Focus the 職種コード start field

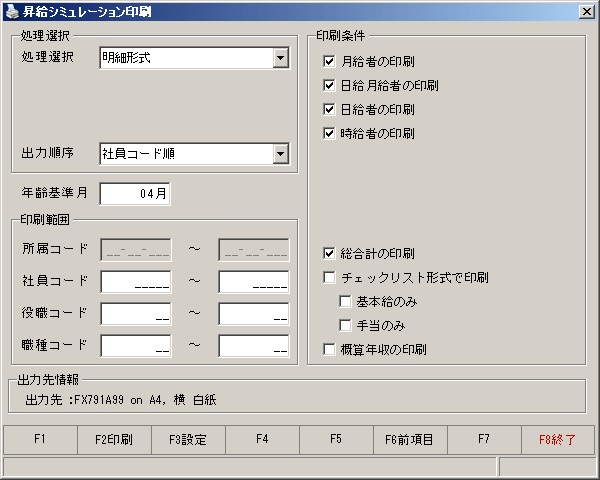point(136,346)
